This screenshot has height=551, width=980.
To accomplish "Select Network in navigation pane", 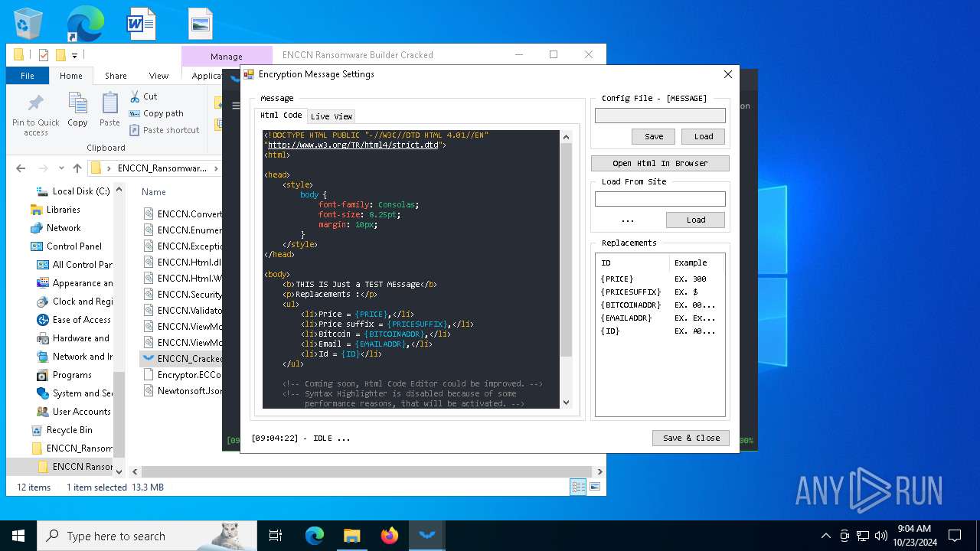I will [64, 228].
